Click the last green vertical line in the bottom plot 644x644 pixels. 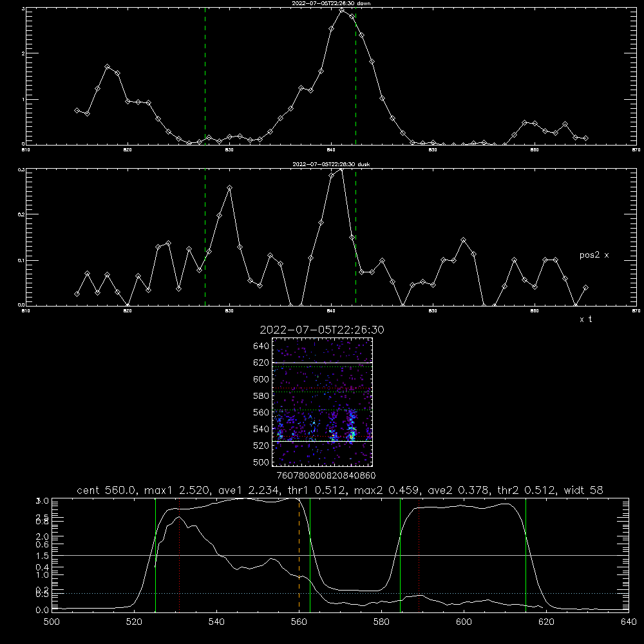point(526,554)
